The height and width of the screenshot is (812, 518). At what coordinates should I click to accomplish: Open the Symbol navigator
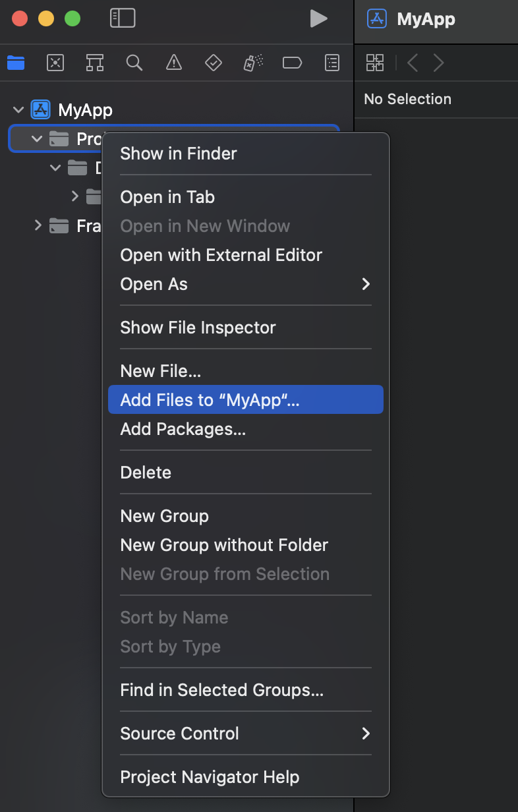coord(95,63)
